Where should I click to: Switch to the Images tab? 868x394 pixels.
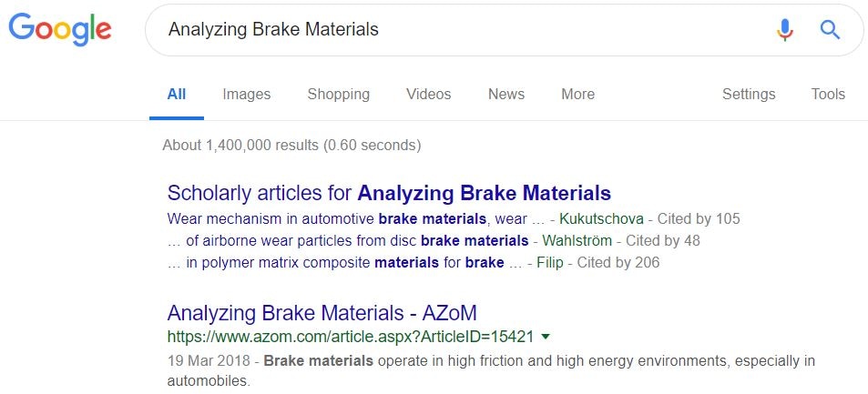[246, 94]
